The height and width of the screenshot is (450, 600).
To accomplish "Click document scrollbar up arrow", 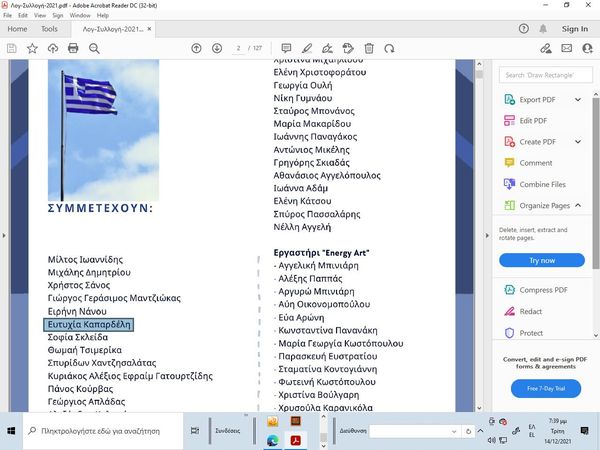I will 479,64.
